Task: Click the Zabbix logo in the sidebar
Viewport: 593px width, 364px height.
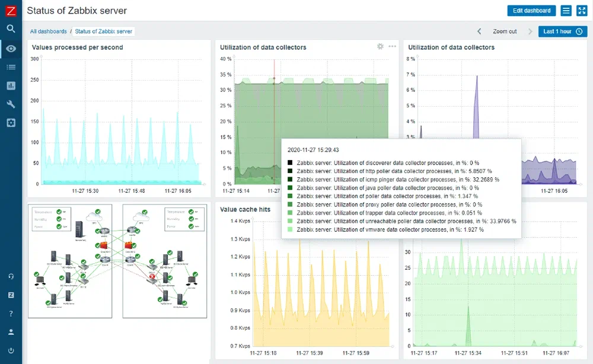Action: pos(11,11)
